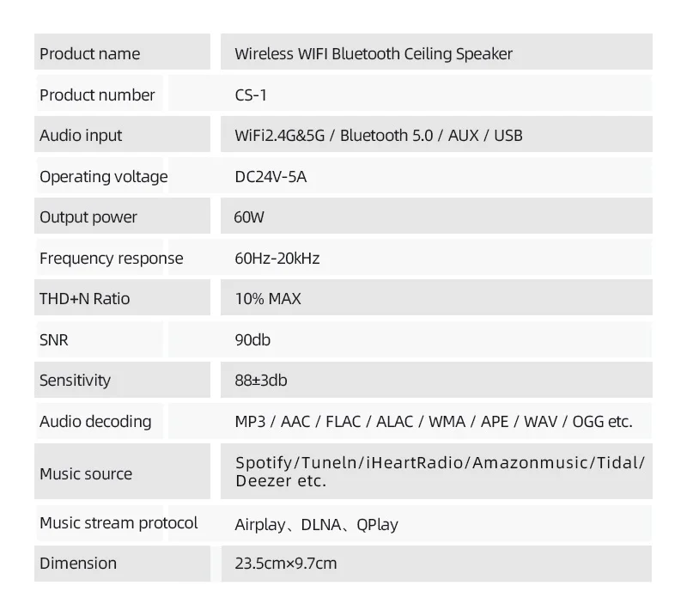The height and width of the screenshot is (616, 687).
Task: Click the Product number label
Action: tap(97, 95)
